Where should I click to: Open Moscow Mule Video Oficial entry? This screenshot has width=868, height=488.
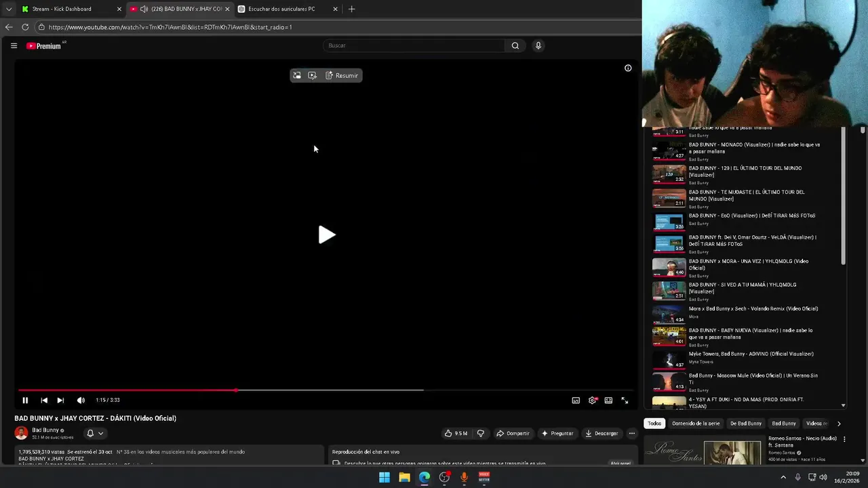point(744,382)
